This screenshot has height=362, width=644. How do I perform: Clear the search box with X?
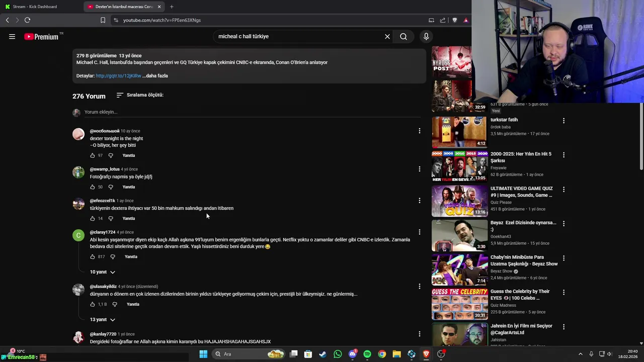[x=387, y=36]
